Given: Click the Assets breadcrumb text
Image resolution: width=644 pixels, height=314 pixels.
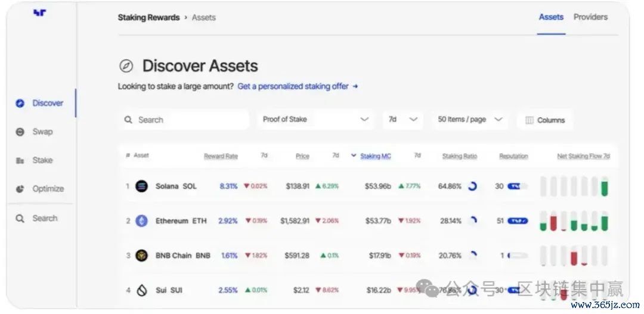Looking at the screenshot, I should pyautogui.click(x=204, y=18).
